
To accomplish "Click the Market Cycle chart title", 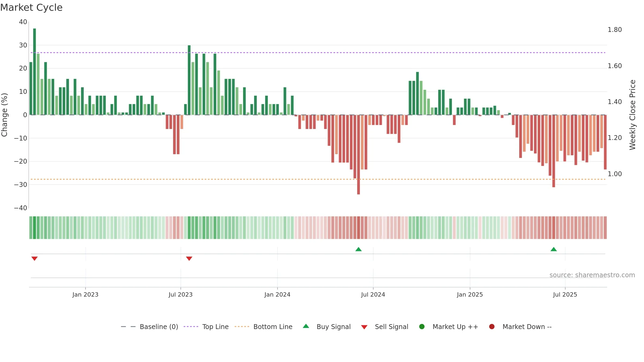I will [31, 8].
